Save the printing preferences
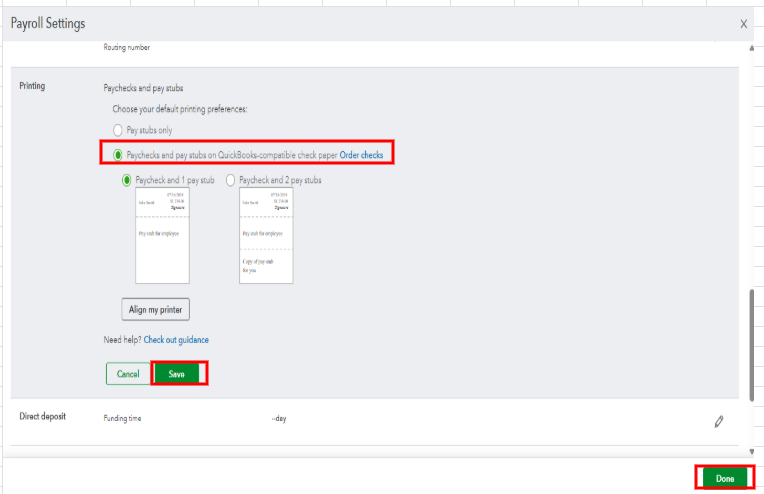 (x=176, y=374)
